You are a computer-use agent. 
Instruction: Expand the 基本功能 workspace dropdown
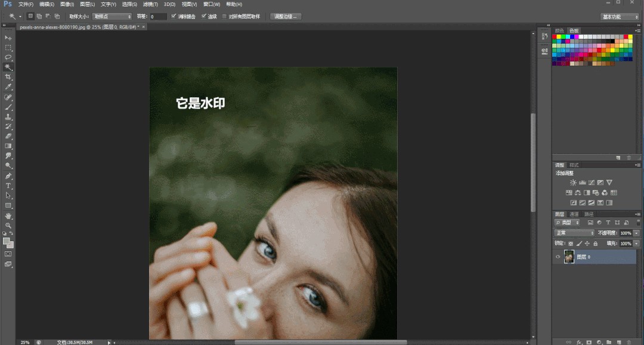click(x=620, y=17)
